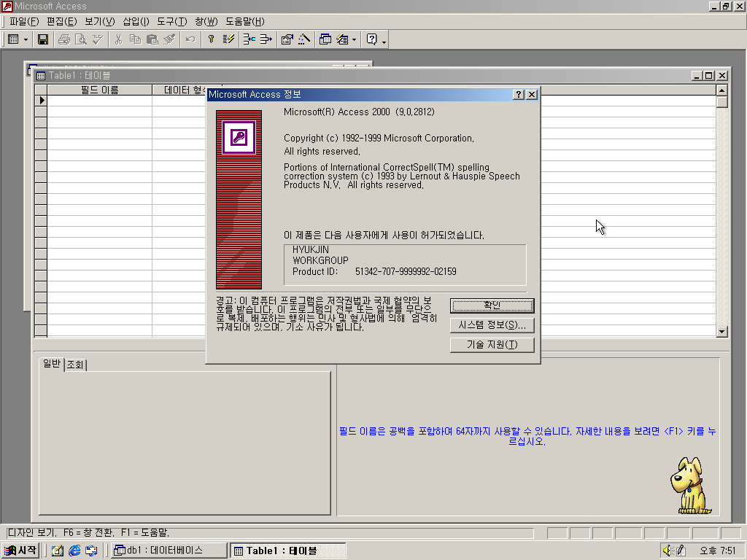Open the 편집(E) menu
This screenshot has width=747, height=560.
(61, 21)
